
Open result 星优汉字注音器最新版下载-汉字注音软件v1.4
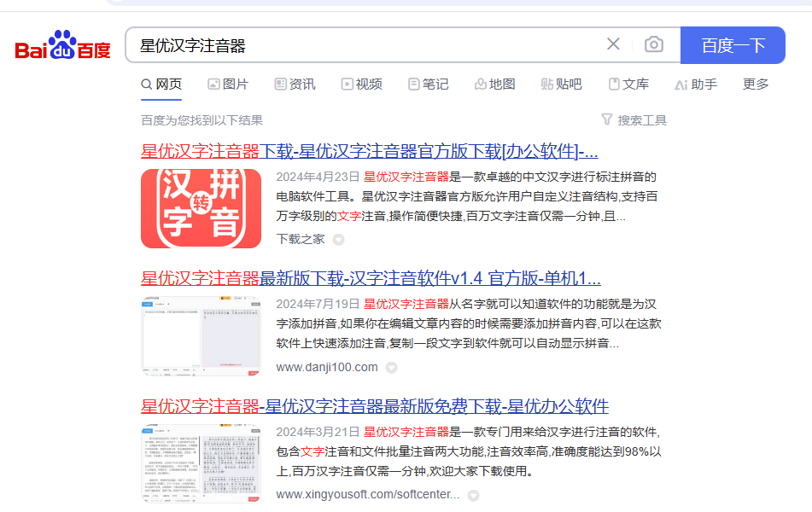(x=371, y=278)
